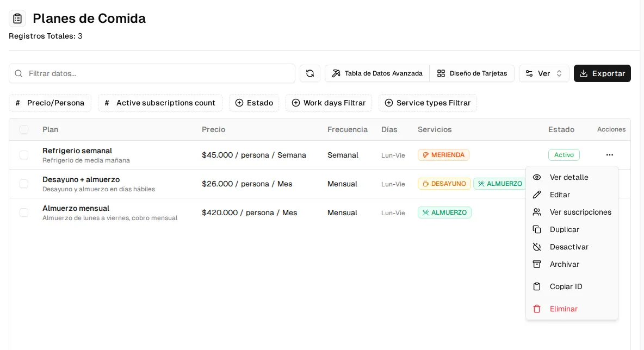Viewport: 644px width, 350px height.
Task: Choose Ver suscripciones from the menu
Action: (x=572, y=212)
